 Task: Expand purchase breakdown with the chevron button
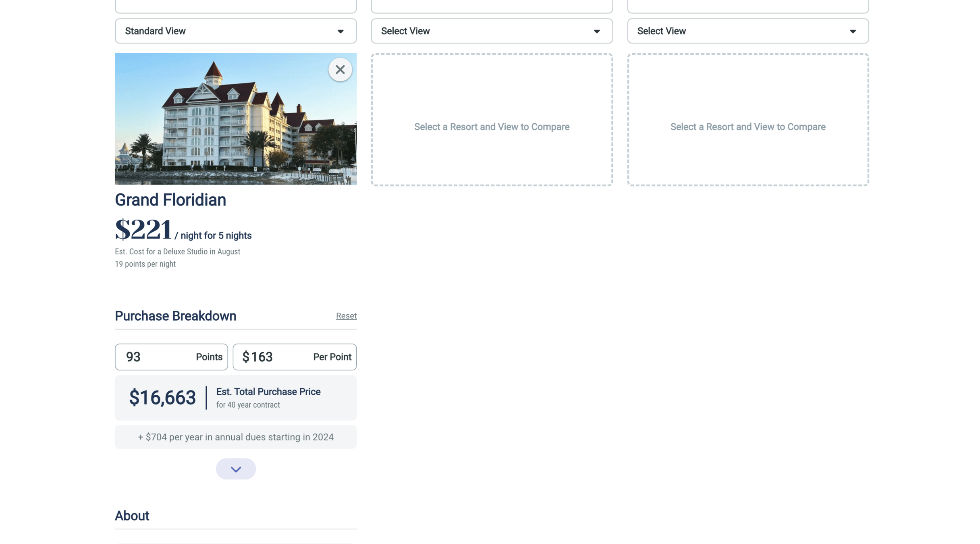point(236,469)
